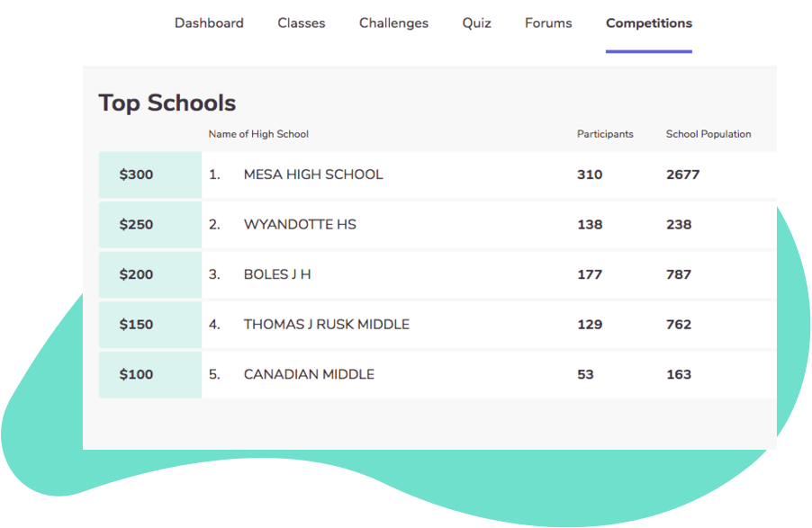Click the active Competitions tab
The height and width of the screenshot is (528, 812).
click(649, 23)
